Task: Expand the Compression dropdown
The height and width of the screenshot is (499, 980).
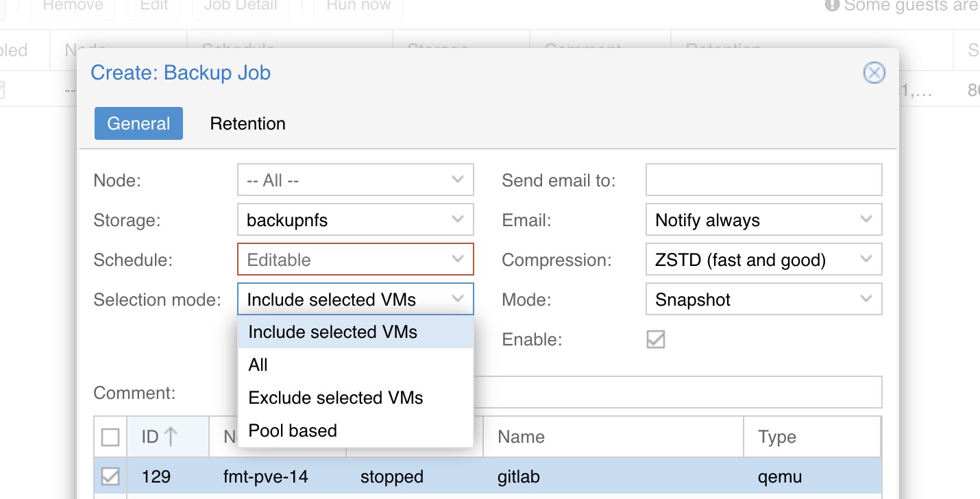Action: (866, 260)
